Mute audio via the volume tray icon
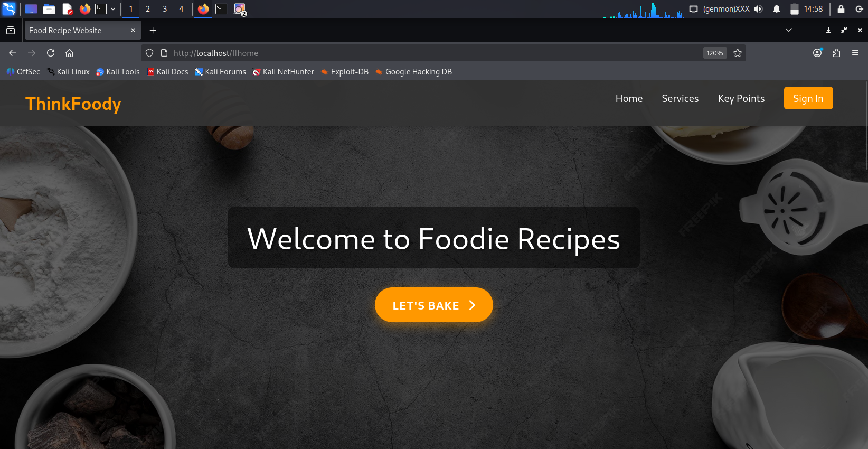This screenshot has width=868, height=449. point(758,9)
